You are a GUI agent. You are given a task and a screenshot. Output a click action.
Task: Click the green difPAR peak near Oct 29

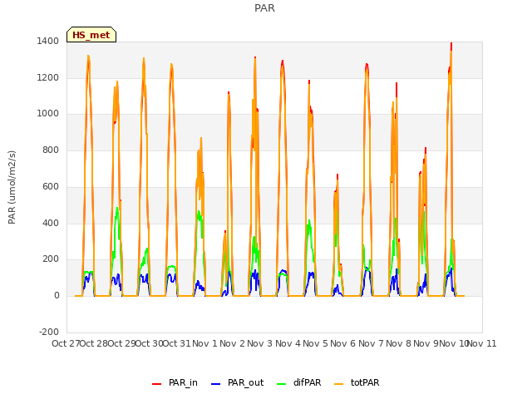pyautogui.click(x=117, y=209)
